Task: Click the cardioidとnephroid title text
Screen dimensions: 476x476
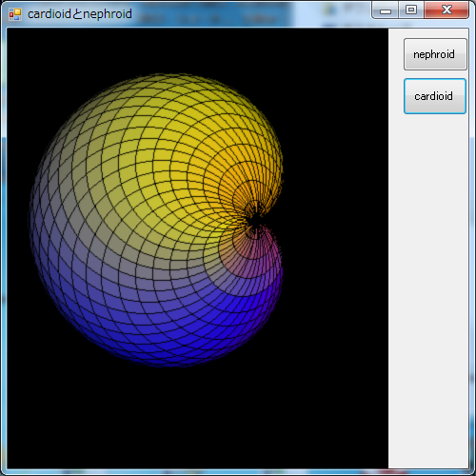Action: [x=80, y=14]
